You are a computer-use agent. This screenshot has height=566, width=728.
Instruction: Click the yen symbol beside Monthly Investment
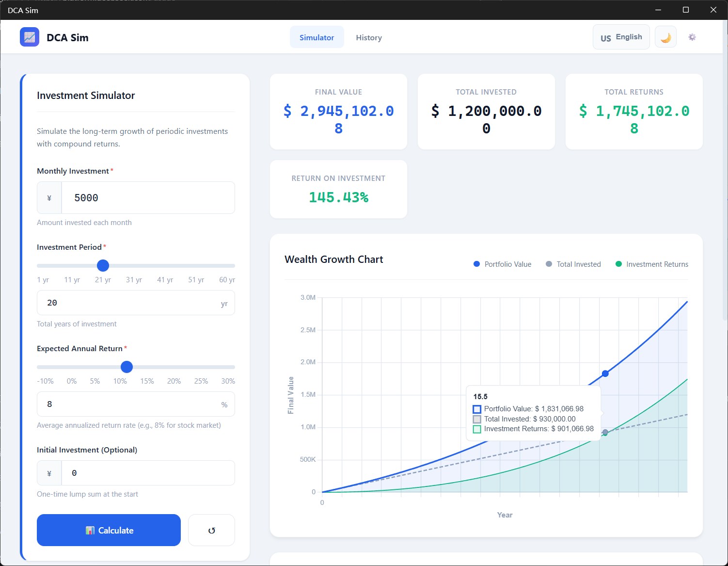49,198
